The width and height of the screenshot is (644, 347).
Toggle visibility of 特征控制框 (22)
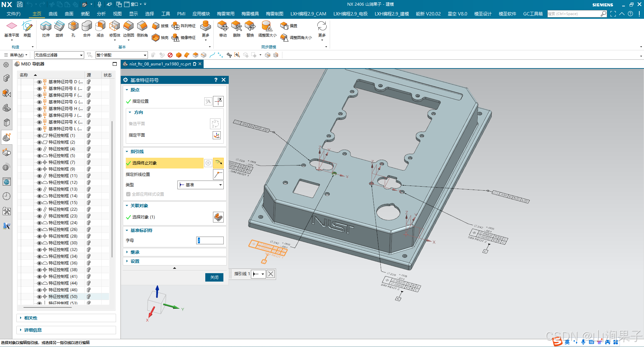39,209
